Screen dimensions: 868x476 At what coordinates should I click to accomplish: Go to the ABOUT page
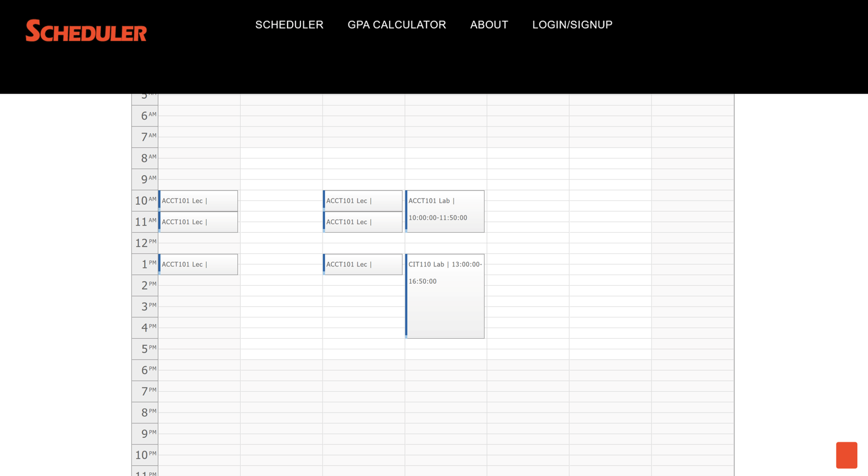(x=489, y=25)
